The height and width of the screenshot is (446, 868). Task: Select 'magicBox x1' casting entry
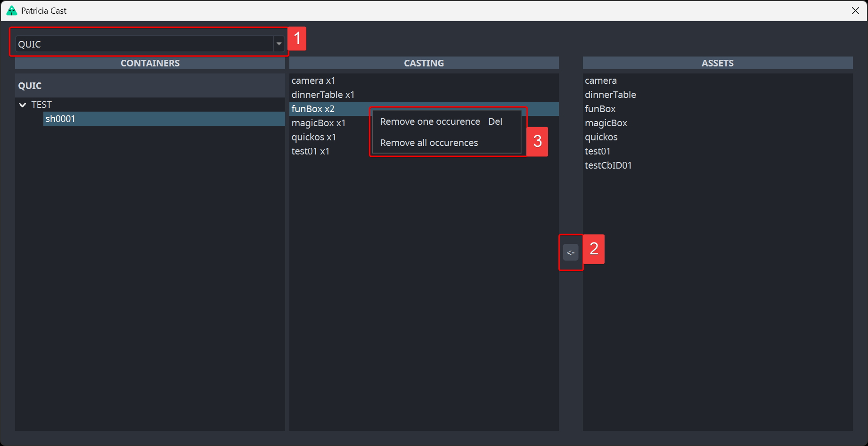tap(319, 123)
